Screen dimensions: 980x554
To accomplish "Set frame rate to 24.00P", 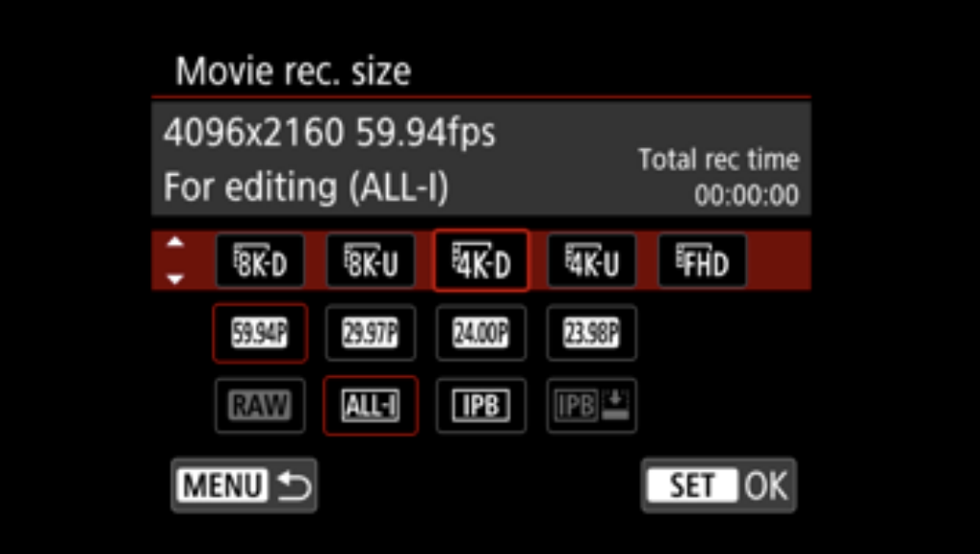I will (x=480, y=334).
